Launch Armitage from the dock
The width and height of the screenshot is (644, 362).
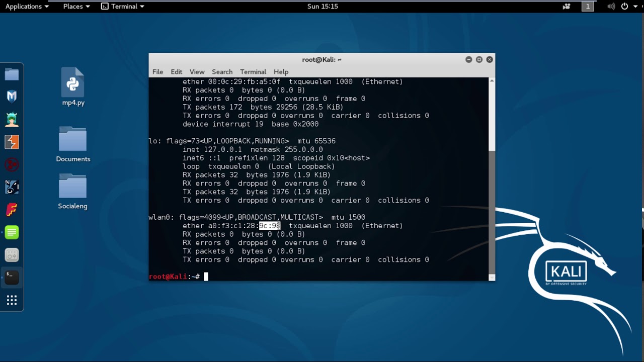click(x=12, y=119)
